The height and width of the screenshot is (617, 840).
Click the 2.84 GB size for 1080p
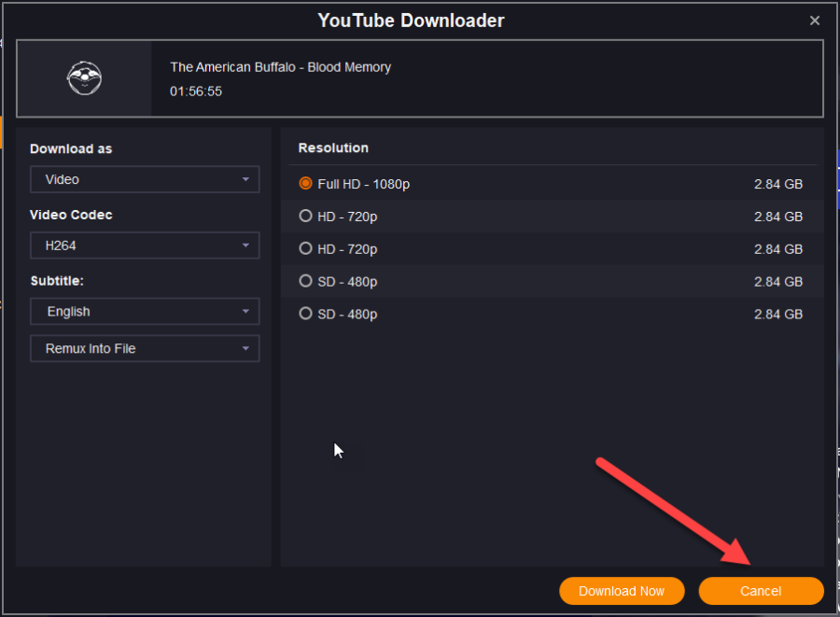click(x=777, y=184)
